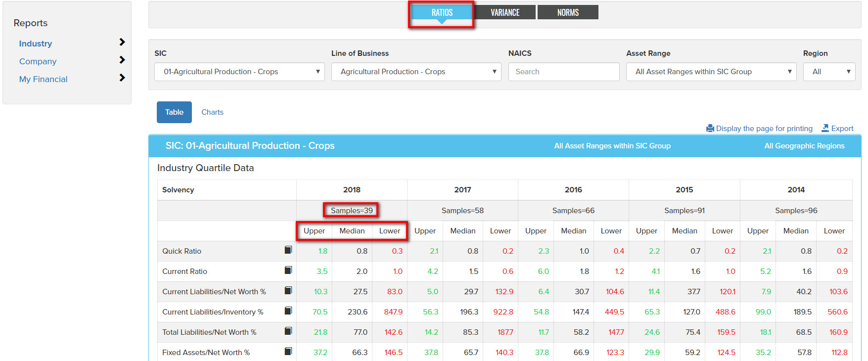Screen dimensions: 868x361
Task: Open Current Liabilities/Inventory % book icon
Action: pyautogui.click(x=288, y=311)
